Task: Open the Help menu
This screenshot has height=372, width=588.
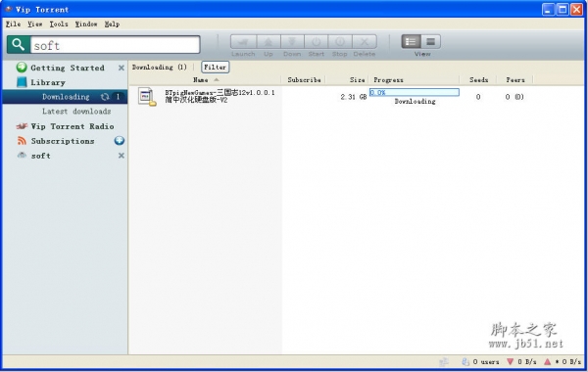Action: coord(112,23)
